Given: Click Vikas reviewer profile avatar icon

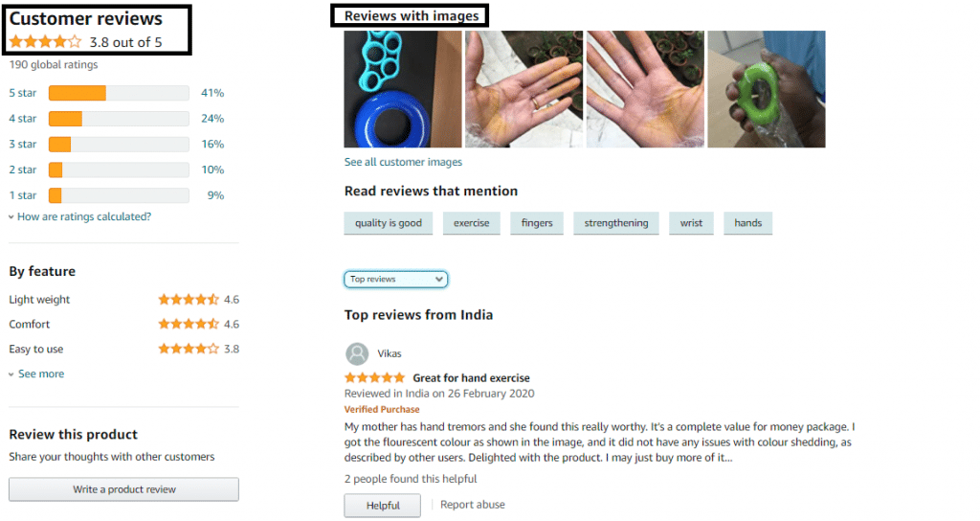Looking at the screenshot, I should pos(357,354).
